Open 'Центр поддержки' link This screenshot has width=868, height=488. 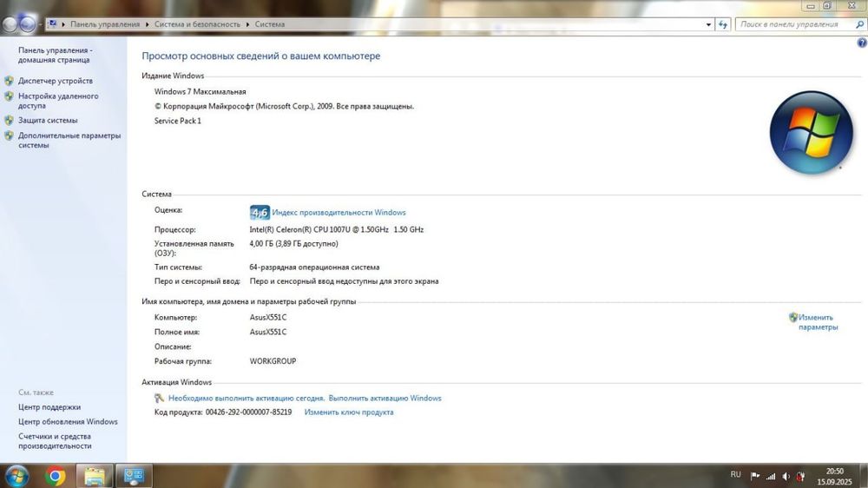(49, 407)
